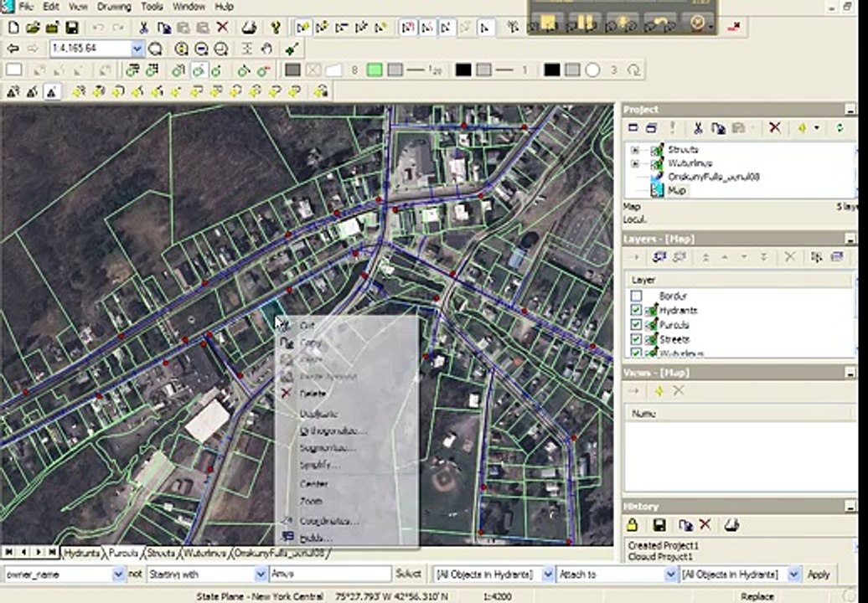This screenshot has width=868, height=603.
Task: Toggle the 'not' button in query bar
Action: pos(135,574)
